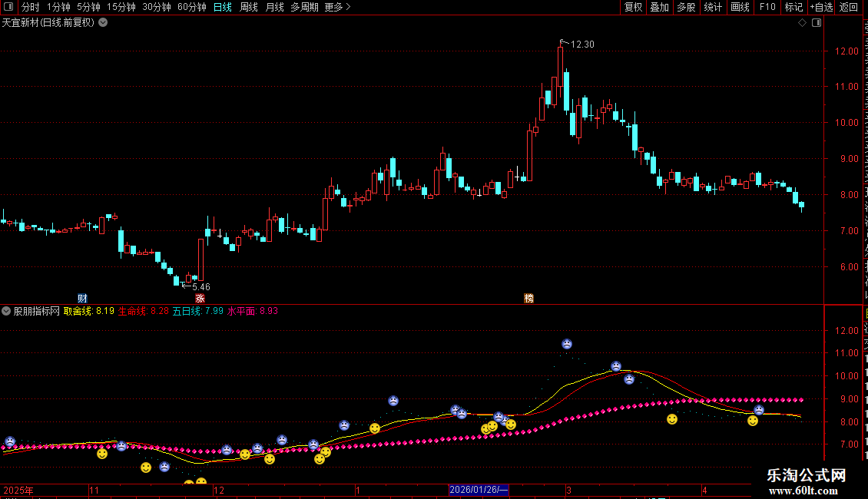Click the 水平面: 8.93 indicator value

253,311
